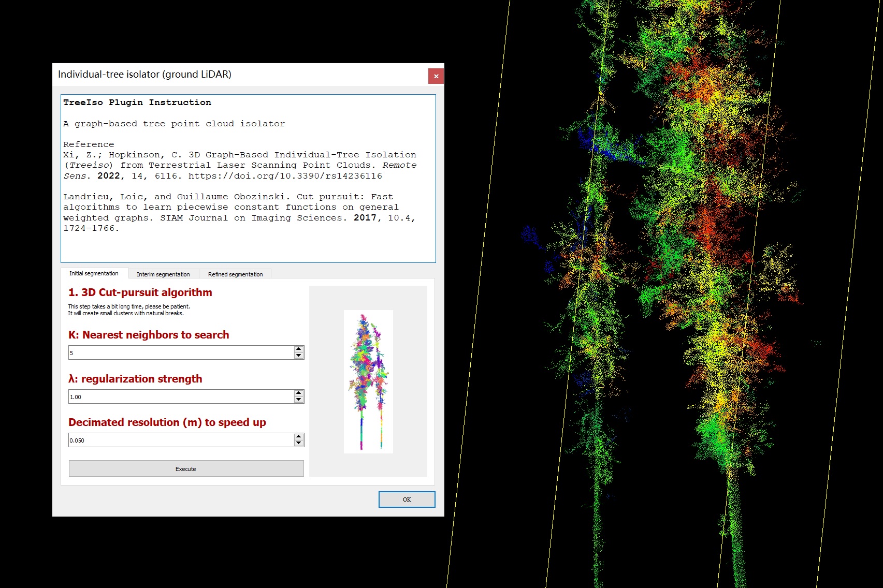The width and height of the screenshot is (883, 588).
Task: Close the Individual-tree isolator dialog
Action: pos(436,76)
